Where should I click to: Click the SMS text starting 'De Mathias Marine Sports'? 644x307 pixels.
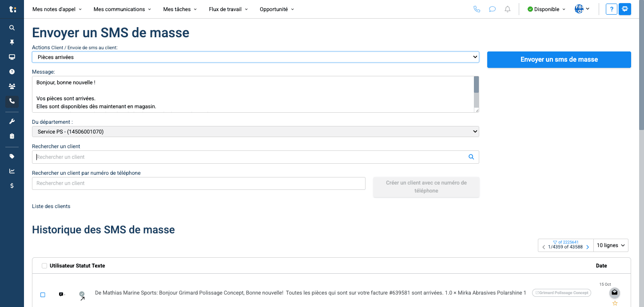click(x=310, y=293)
